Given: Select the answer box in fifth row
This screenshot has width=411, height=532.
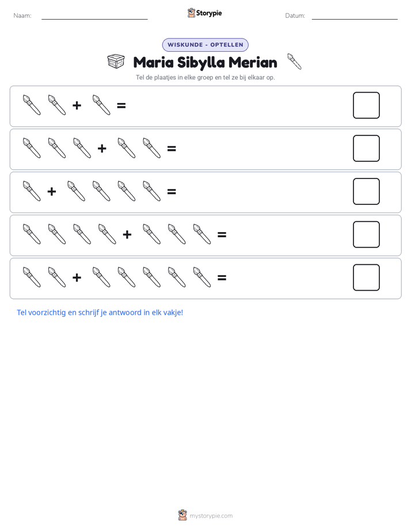Looking at the screenshot, I should point(366,278).
